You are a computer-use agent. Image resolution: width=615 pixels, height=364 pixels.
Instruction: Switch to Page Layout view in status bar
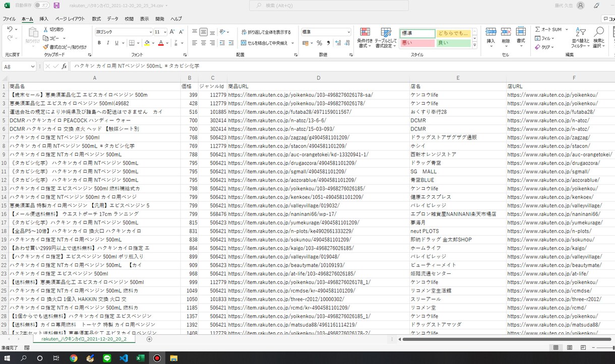(570, 348)
